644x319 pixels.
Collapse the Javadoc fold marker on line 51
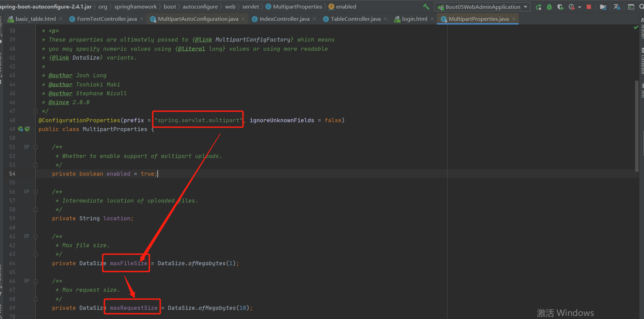point(36,147)
